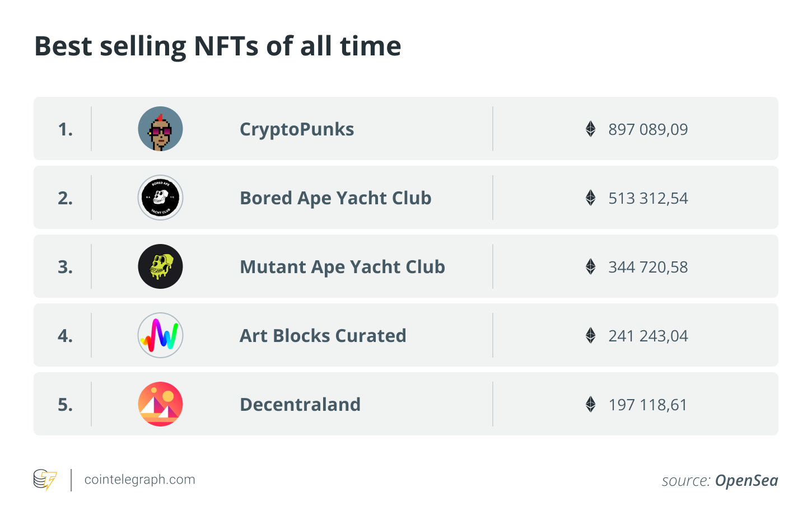Click Ethereum icon beside 197 118,61
Viewport: 812px width, 525px height.
(x=590, y=404)
